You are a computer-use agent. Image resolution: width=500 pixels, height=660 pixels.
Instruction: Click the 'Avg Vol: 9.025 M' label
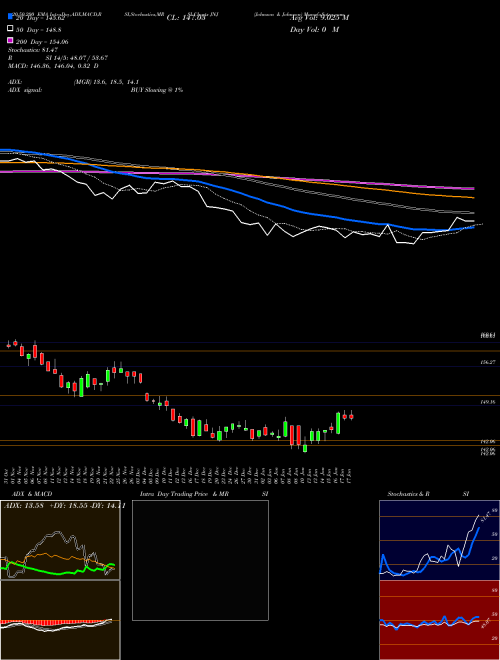(319, 18)
